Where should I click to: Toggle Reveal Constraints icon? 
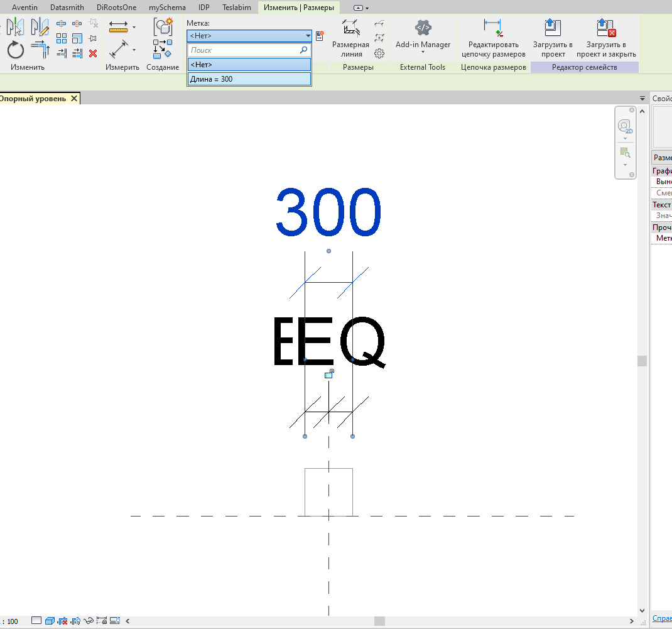pos(102,621)
